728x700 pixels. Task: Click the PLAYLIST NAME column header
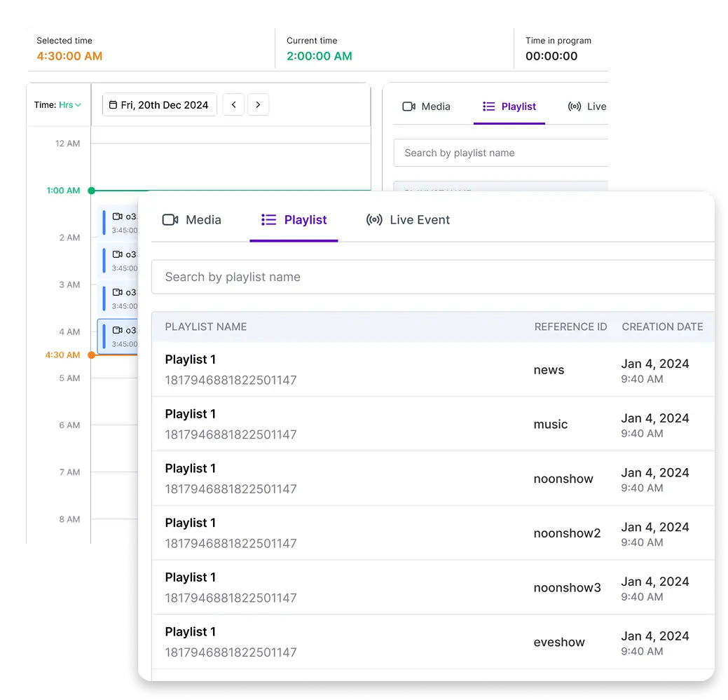pos(206,327)
